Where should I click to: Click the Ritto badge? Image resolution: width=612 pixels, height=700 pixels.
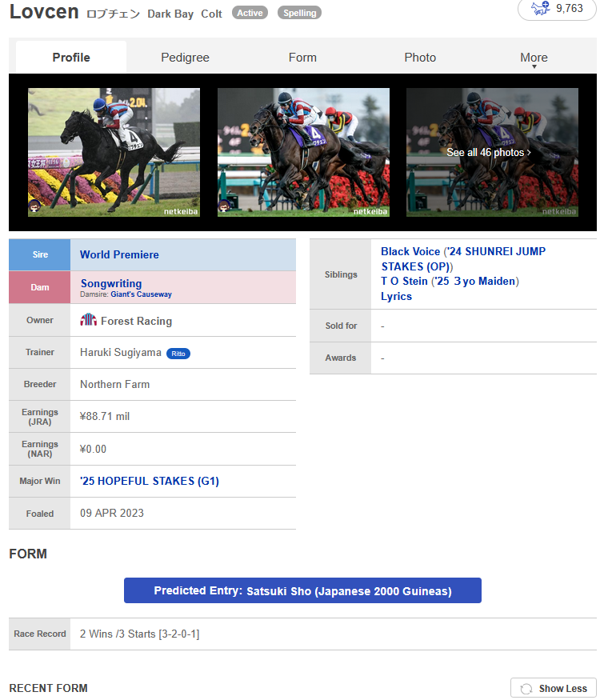pyautogui.click(x=178, y=354)
